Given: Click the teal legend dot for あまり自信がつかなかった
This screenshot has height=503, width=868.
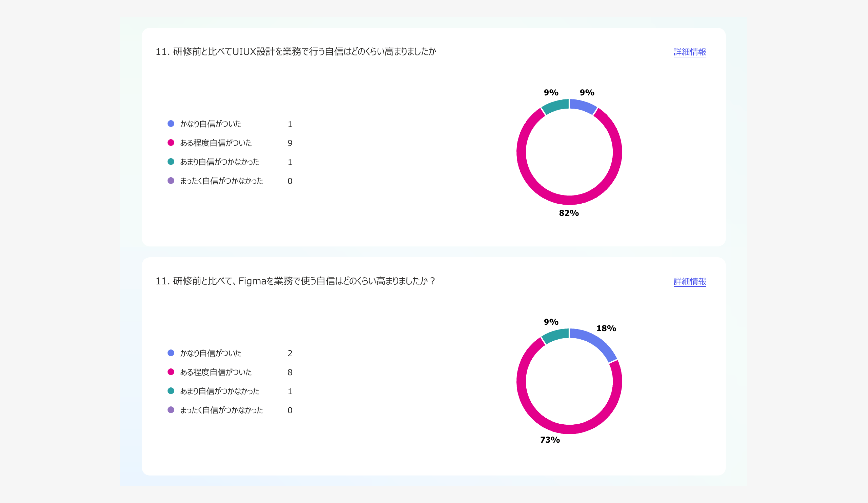Looking at the screenshot, I should coord(171,162).
